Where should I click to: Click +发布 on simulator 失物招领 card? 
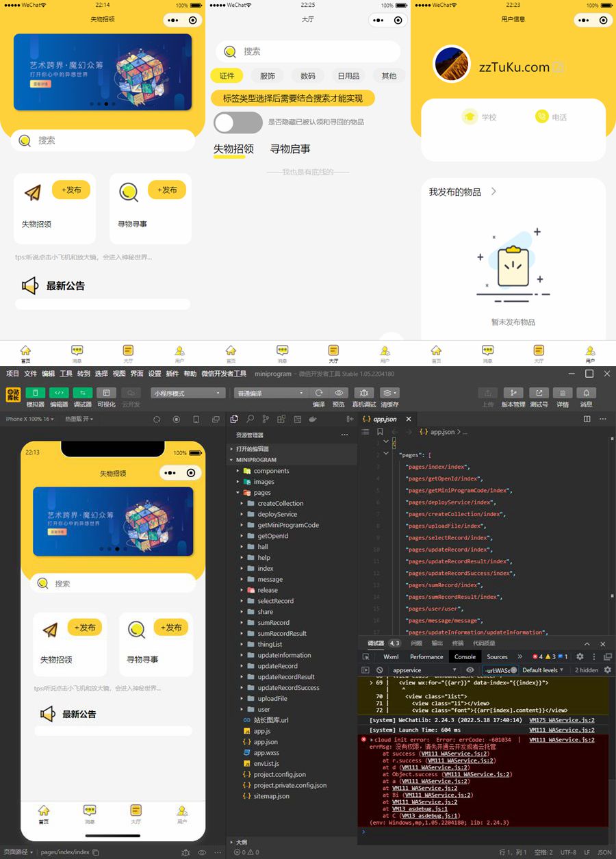tap(85, 628)
